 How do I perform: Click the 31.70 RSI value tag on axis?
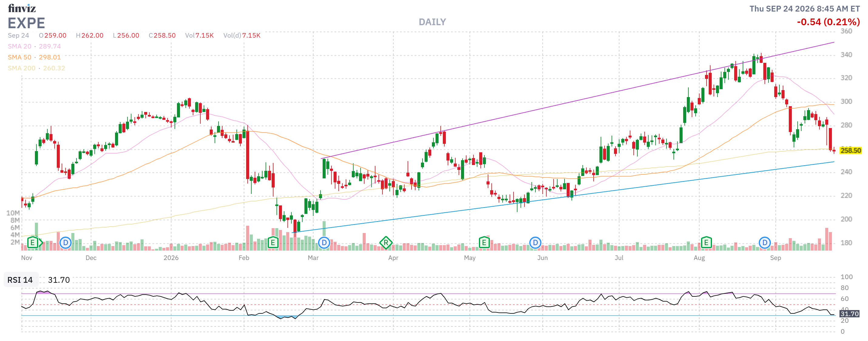(849, 313)
